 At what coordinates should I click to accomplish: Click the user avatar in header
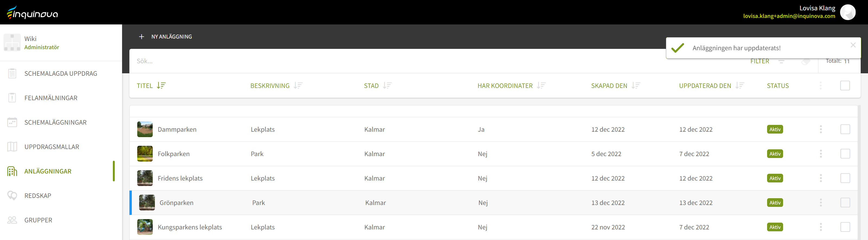pyautogui.click(x=847, y=12)
